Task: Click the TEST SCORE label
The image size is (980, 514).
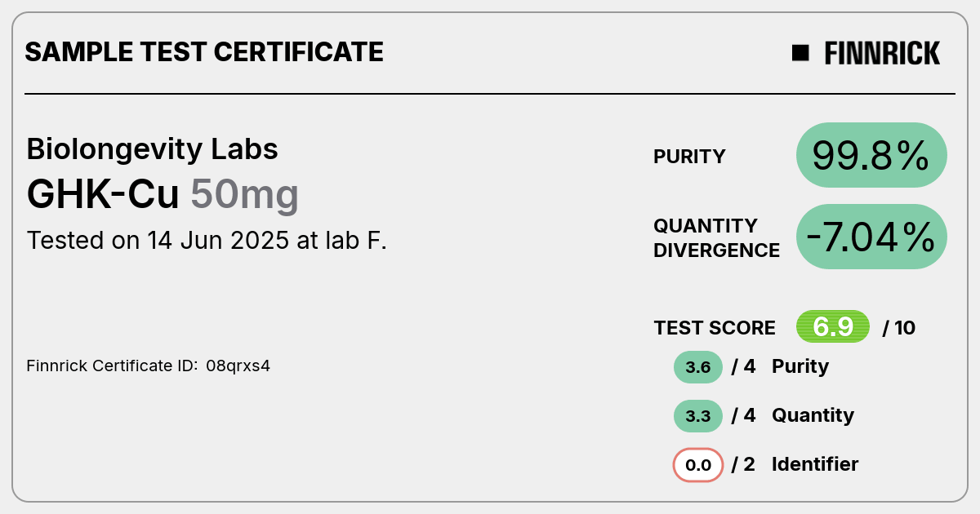Action: [x=715, y=328]
